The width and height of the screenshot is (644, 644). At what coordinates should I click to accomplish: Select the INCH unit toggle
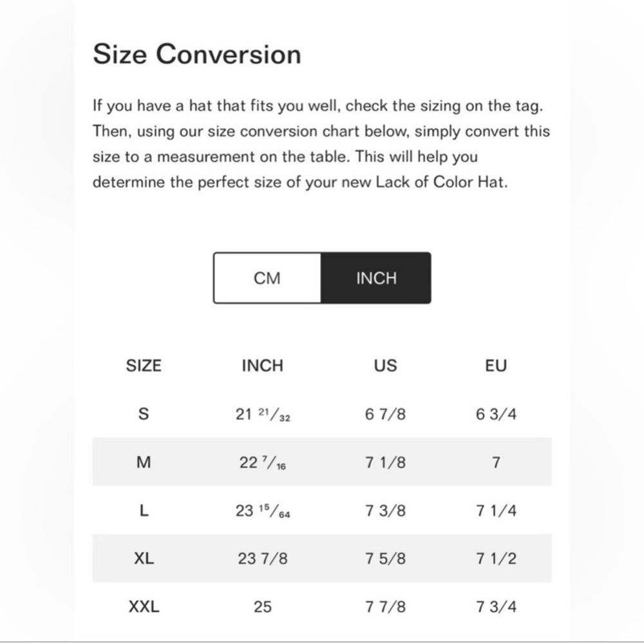point(376,278)
